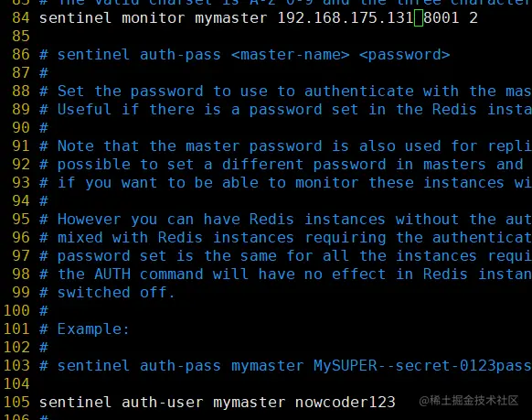Click the 'Example:' comment on line 101
532x420 pixels.
[93, 329]
